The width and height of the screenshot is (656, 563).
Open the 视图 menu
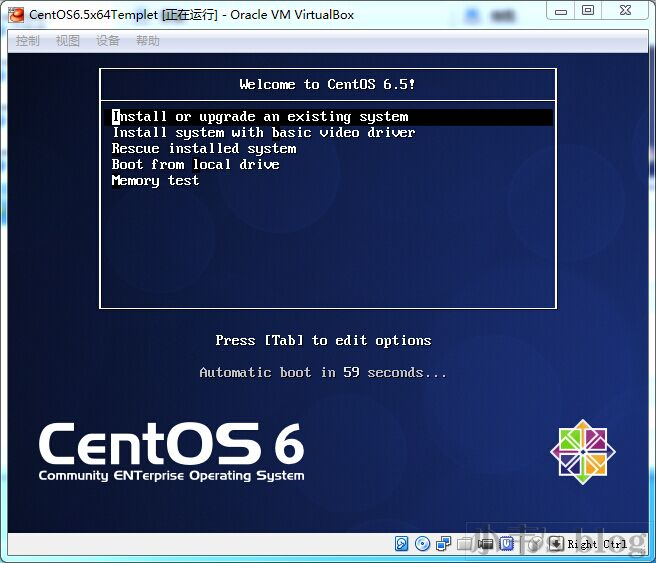pyautogui.click(x=68, y=41)
